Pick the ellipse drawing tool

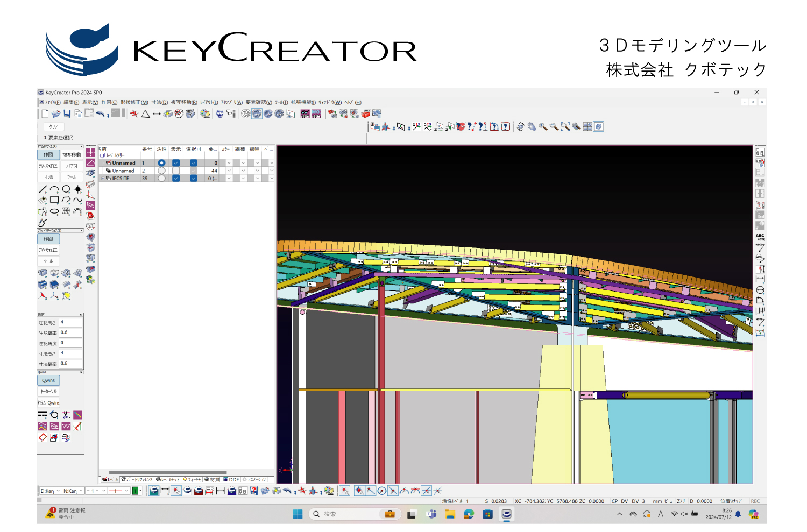pyautogui.click(x=54, y=211)
